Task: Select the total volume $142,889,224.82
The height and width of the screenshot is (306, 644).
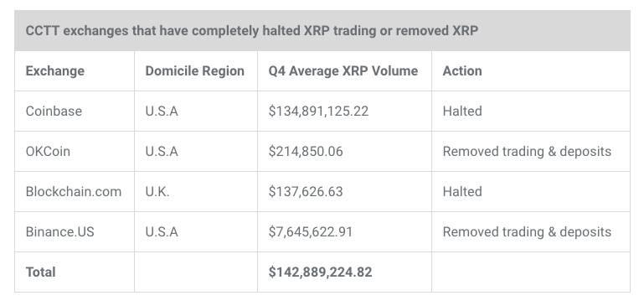Action: tap(321, 272)
